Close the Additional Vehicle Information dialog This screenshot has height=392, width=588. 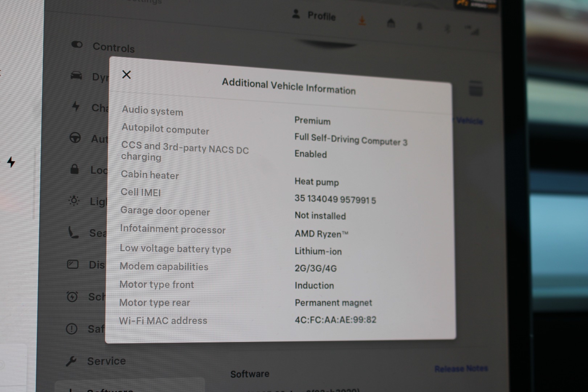click(x=126, y=74)
